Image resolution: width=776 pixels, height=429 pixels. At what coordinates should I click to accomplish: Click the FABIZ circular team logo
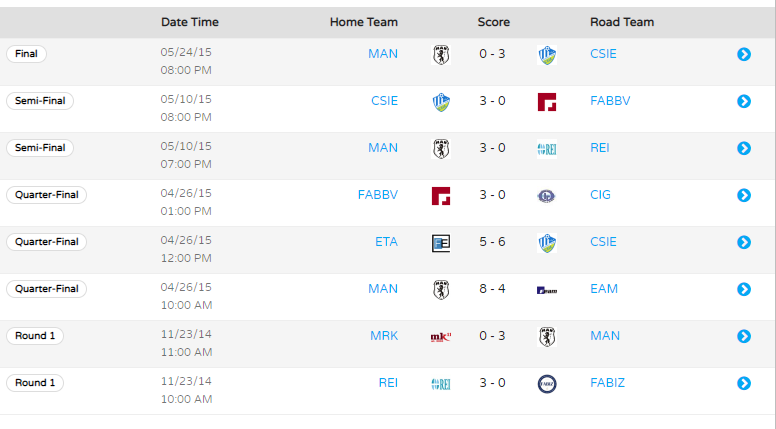pyautogui.click(x=547, y=384)
